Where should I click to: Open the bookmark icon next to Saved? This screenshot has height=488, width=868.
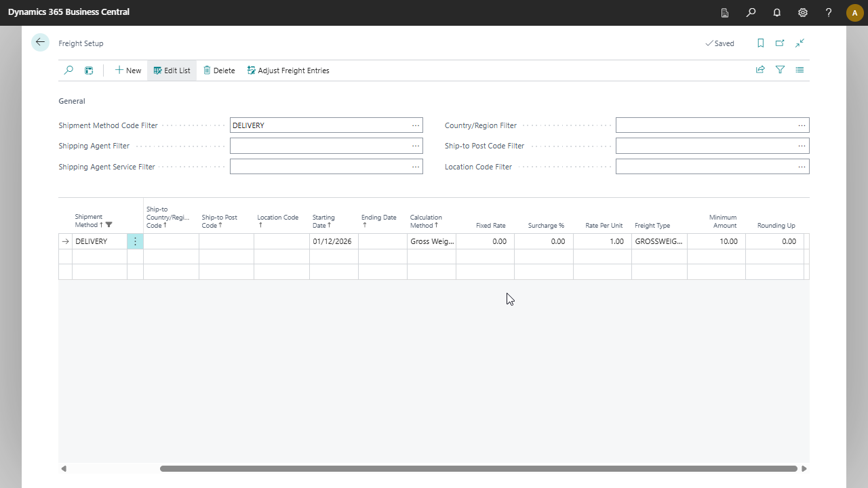pyautogui.click(x=760, y=43)
